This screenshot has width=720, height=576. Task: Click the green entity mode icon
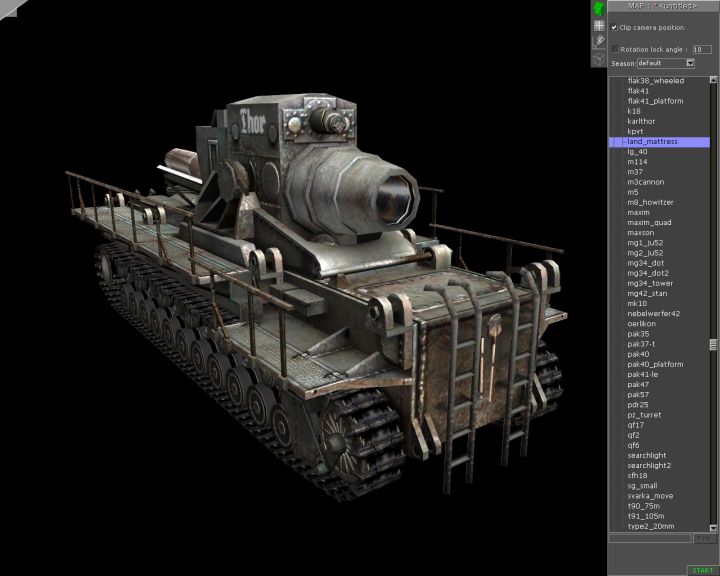[598, 9]
